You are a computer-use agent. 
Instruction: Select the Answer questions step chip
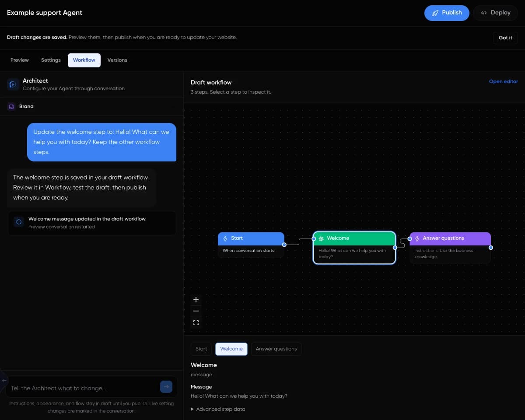[x=276, y=349]
